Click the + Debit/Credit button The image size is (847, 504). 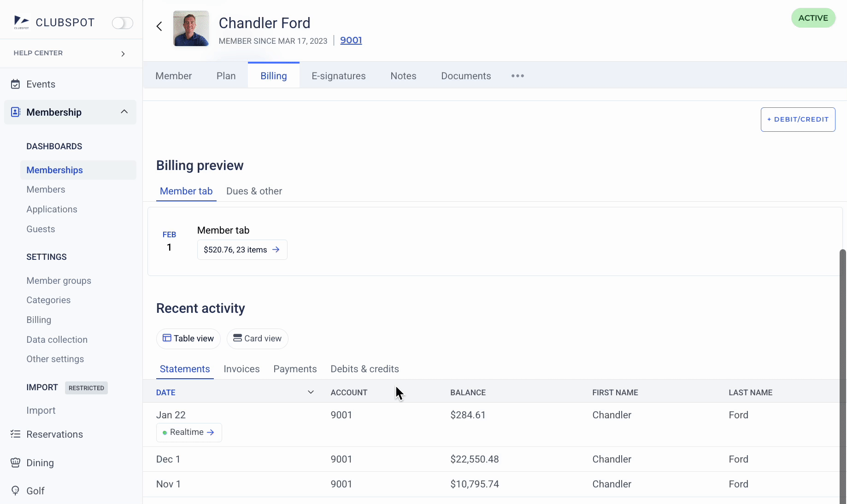pyautogui.click(x=798, y=119)
